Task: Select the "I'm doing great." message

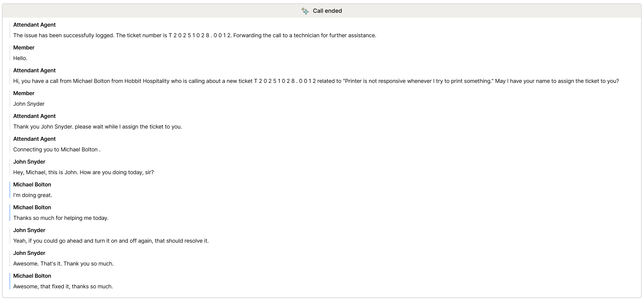Action: (33, 195)
